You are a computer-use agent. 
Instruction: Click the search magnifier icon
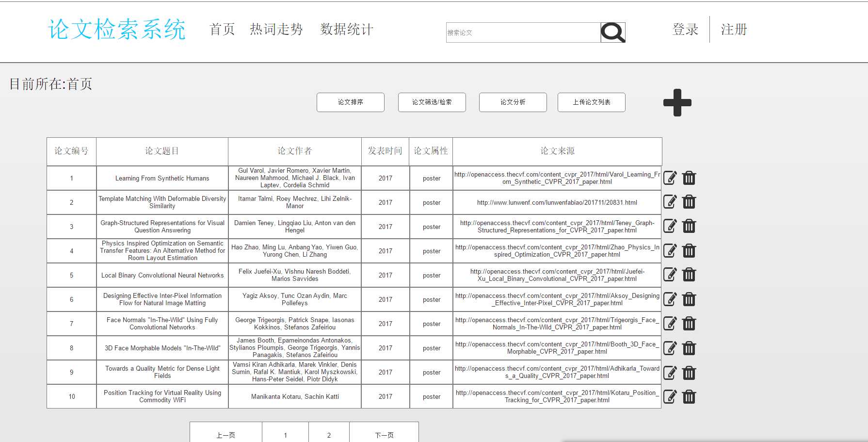tap(613, 33)
